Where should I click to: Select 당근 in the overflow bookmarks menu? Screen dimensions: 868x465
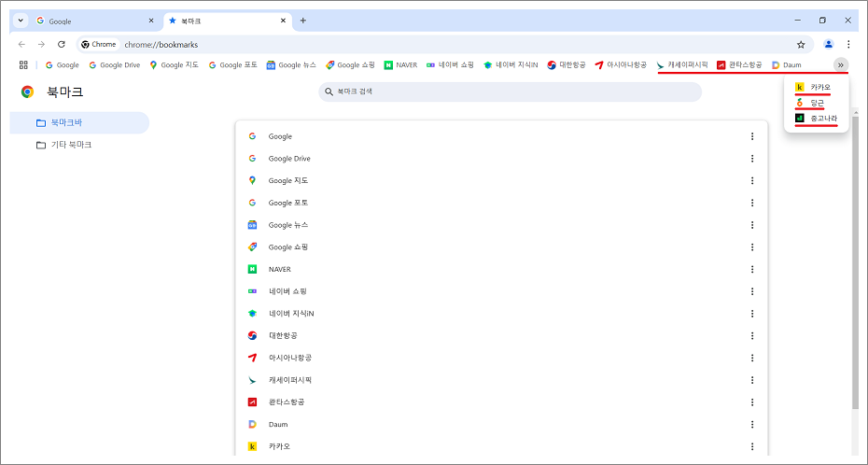(x=816, y=103)
